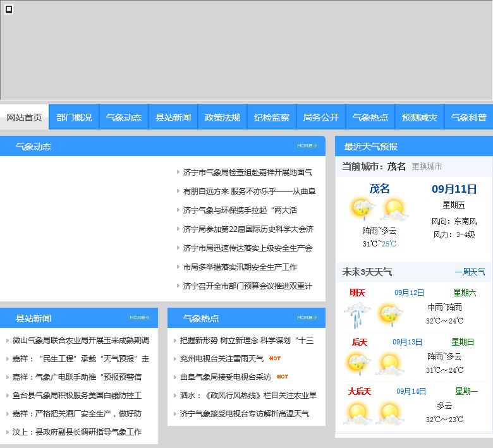Select 气象科普 in the navigation bar
The width and height of the screenshot is (493, 448).
[x=468, y=118]
